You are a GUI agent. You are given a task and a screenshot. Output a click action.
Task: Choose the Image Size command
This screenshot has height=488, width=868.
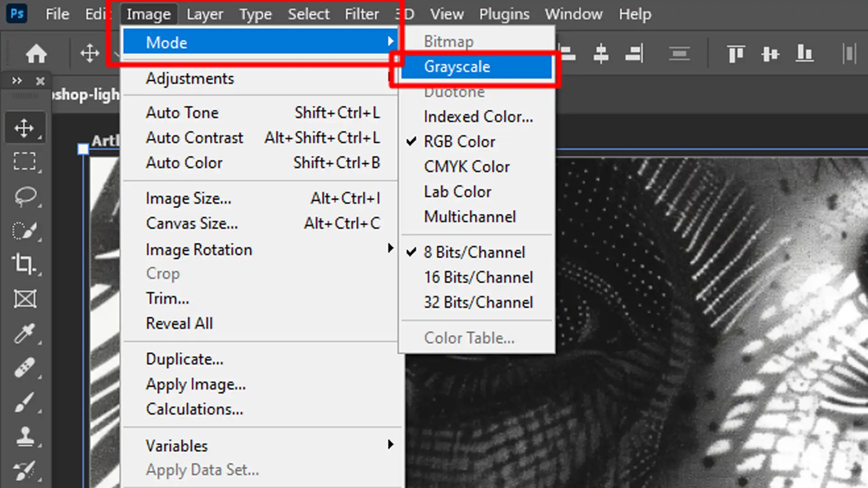[x=189, y=198]
